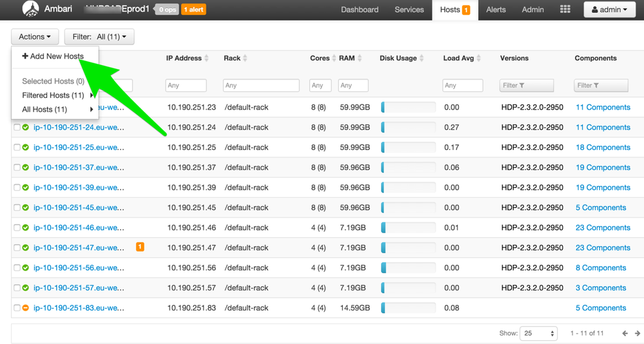Click the green status icon for host 251-56
The height and width of the screenshot is (344, 644).
26,268
